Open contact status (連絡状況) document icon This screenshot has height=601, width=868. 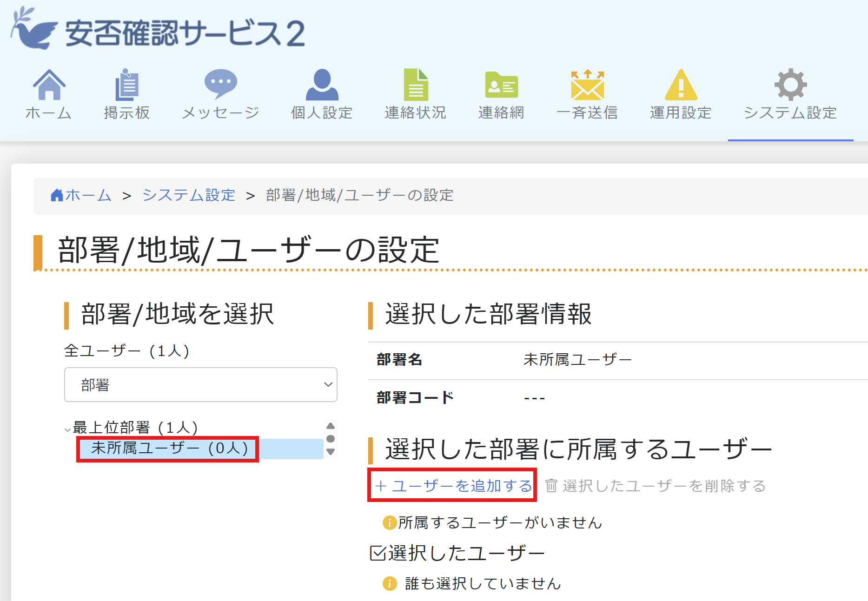click(x=416, y=85)
